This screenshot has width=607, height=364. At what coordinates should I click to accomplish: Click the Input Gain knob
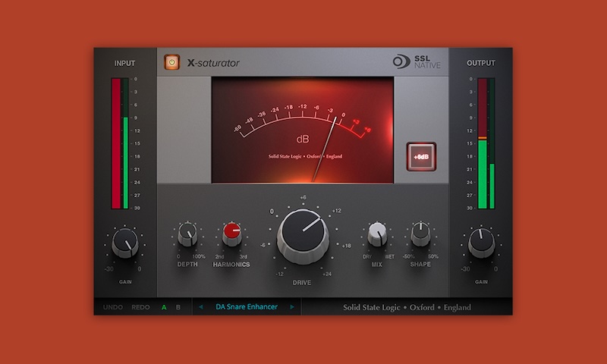point(124,243)
